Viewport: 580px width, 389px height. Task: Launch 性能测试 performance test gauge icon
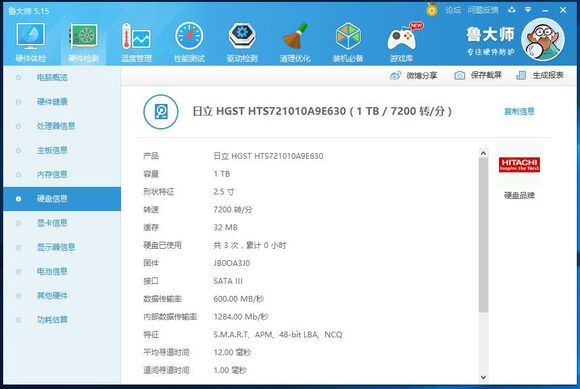point(189,42)
